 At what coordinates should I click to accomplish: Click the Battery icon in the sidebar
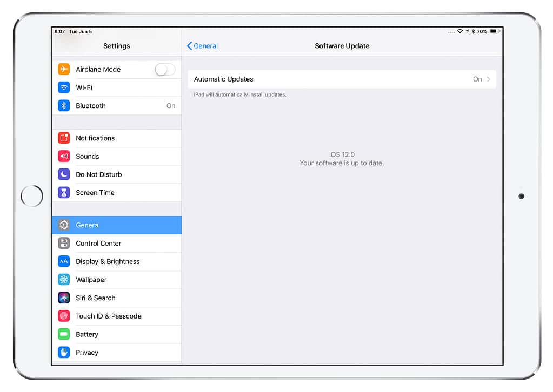[x=64, y=334]
